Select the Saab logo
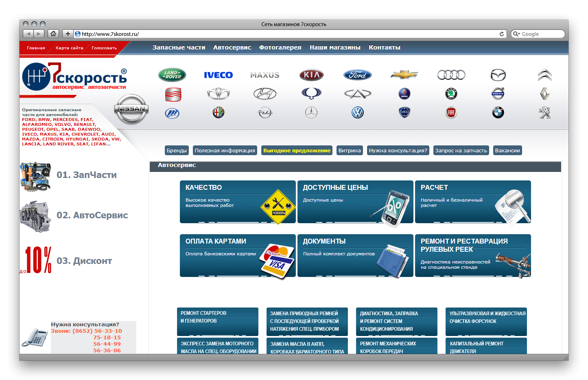The image size is (588, 380). pyautogui.click(x=404, y=94)
